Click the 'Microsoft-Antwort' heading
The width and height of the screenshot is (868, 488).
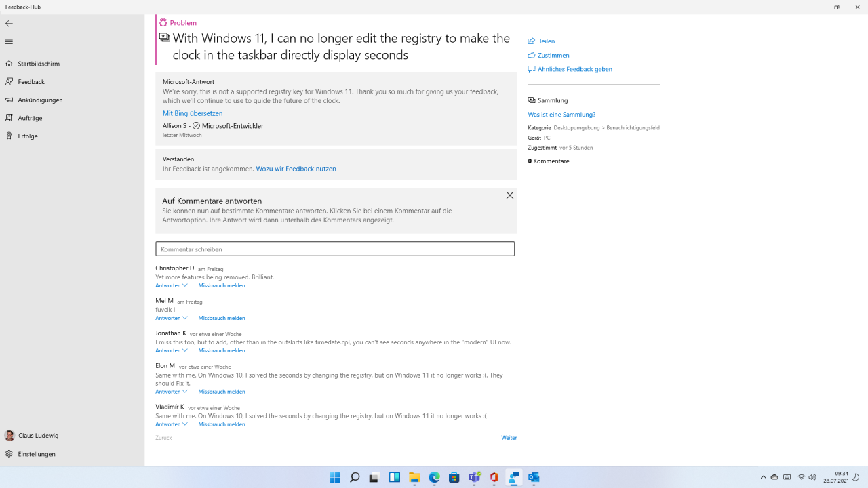[189, 82]
